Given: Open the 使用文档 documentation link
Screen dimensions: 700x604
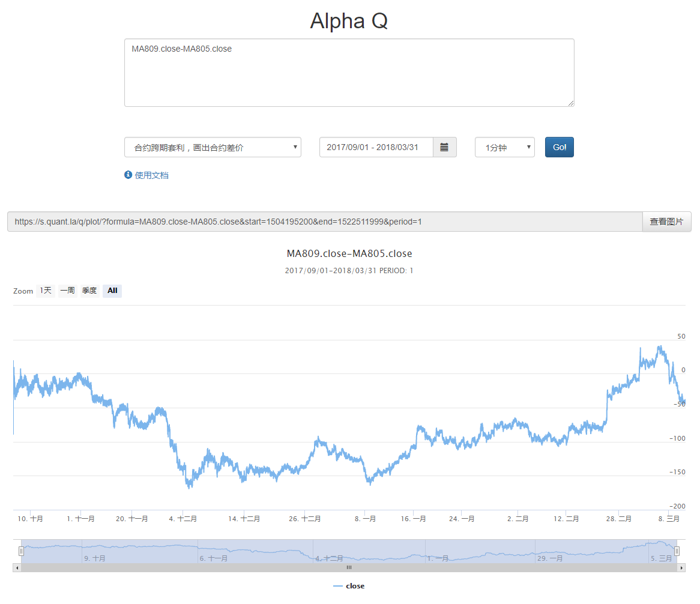Looking at the screenshot, I should [x=151, y=175].
